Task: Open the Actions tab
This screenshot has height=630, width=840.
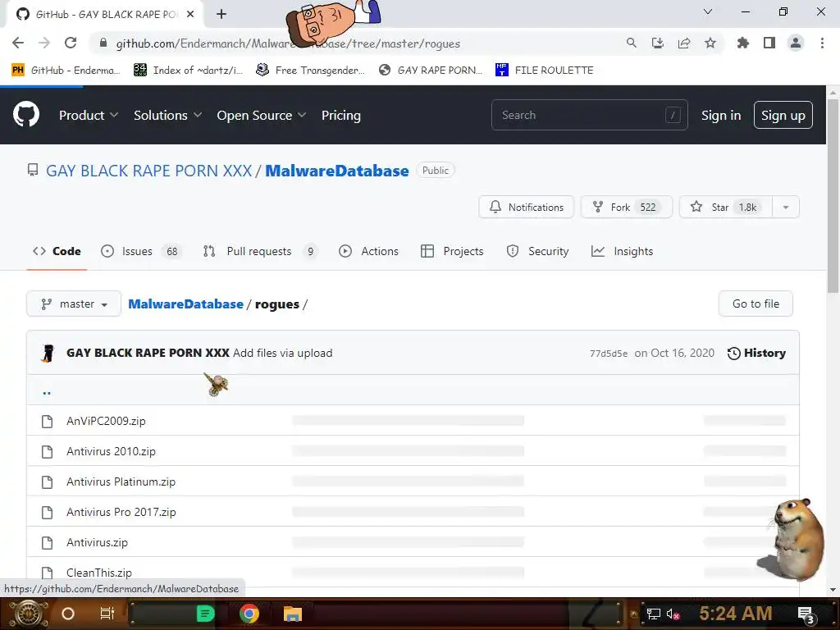Action: click(x=368, y=251)
